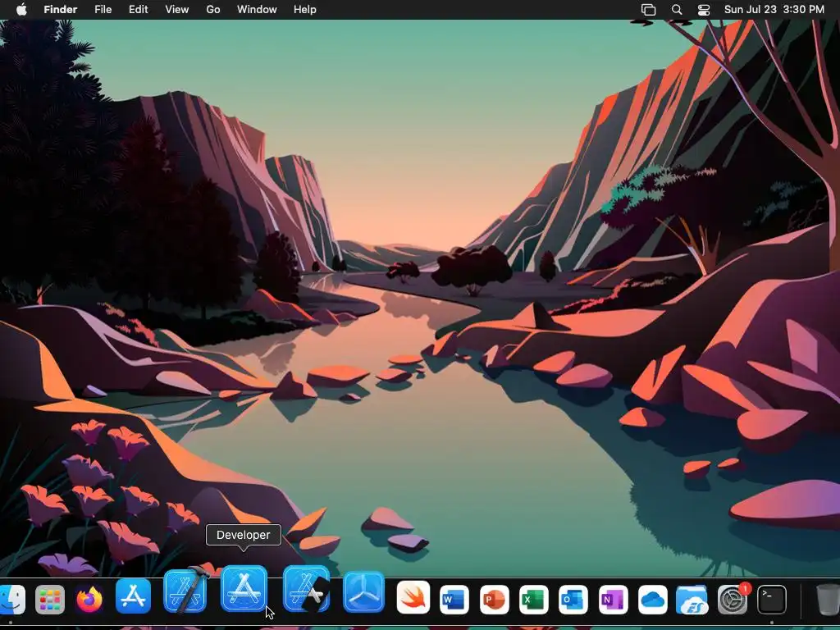Open Microsoft Excel from the Dock

[x=533, y=599]
